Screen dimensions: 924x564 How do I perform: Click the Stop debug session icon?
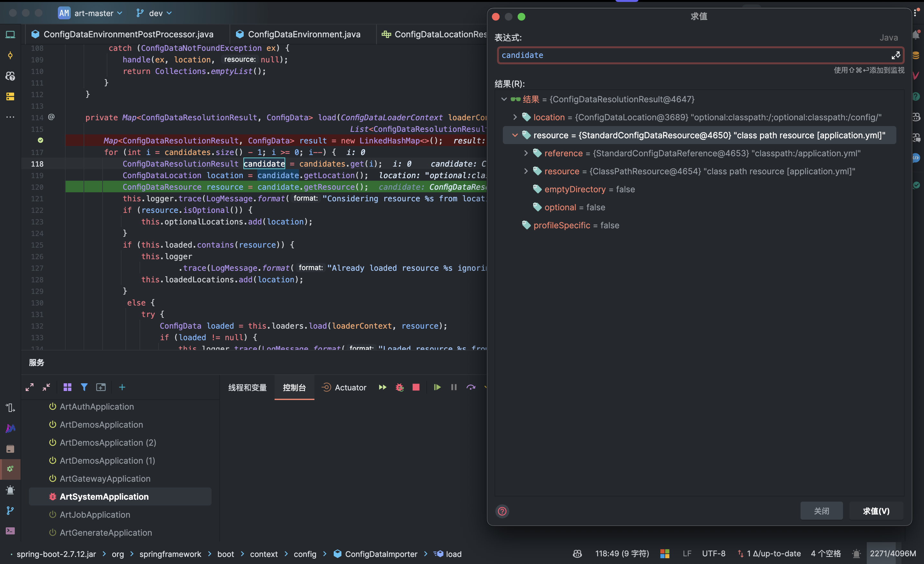tap(416, 387)
